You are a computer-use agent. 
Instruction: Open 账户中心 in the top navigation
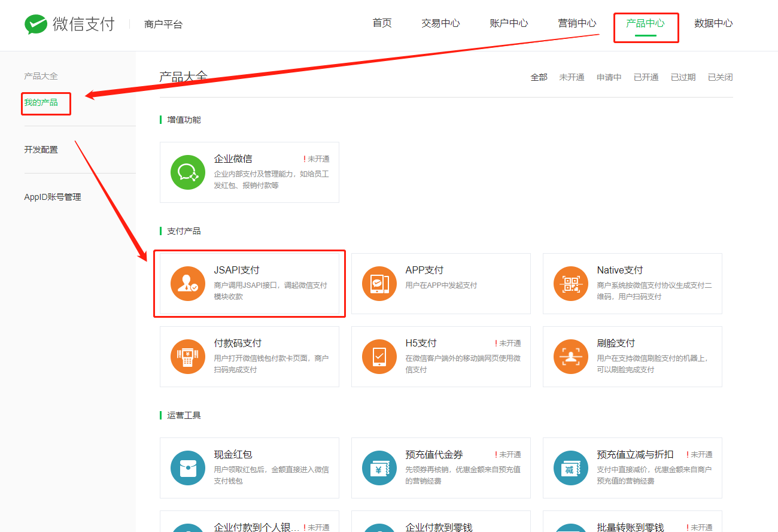509,23
